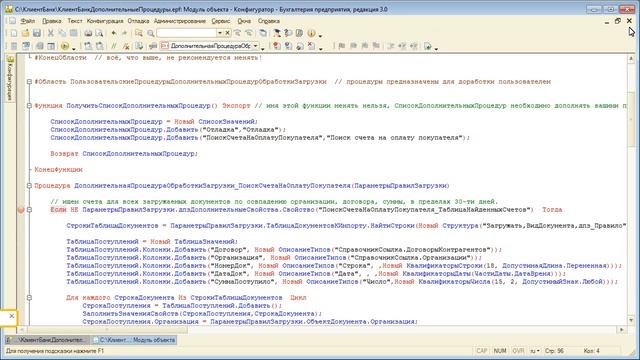Click vertical scrollbar up arrow

[x=631, y=59]
